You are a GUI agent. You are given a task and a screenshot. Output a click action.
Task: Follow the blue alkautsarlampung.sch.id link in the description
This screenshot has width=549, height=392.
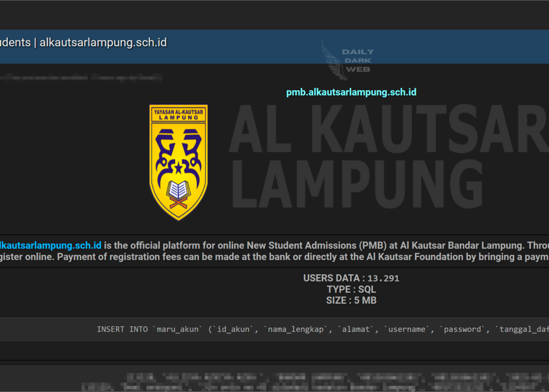(x=50, y=245)
